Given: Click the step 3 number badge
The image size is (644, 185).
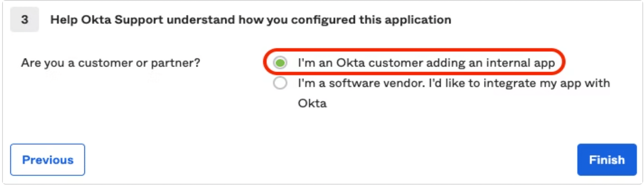Looking at the screenshot, I should [24, 19].
